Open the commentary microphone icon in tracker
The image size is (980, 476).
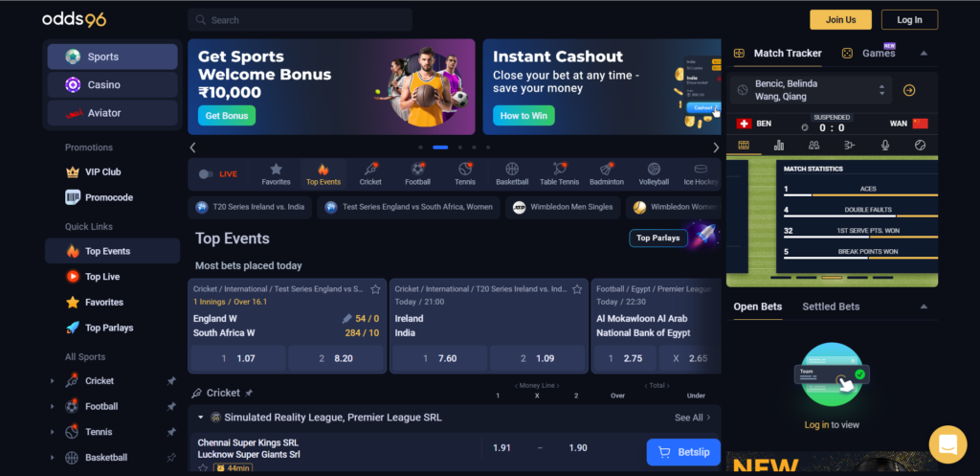[x=885, y=146]
